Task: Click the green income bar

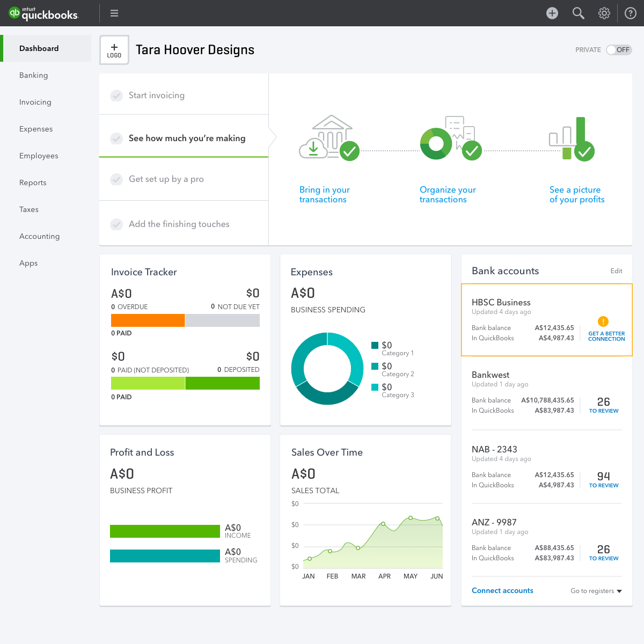Action: 165,531
